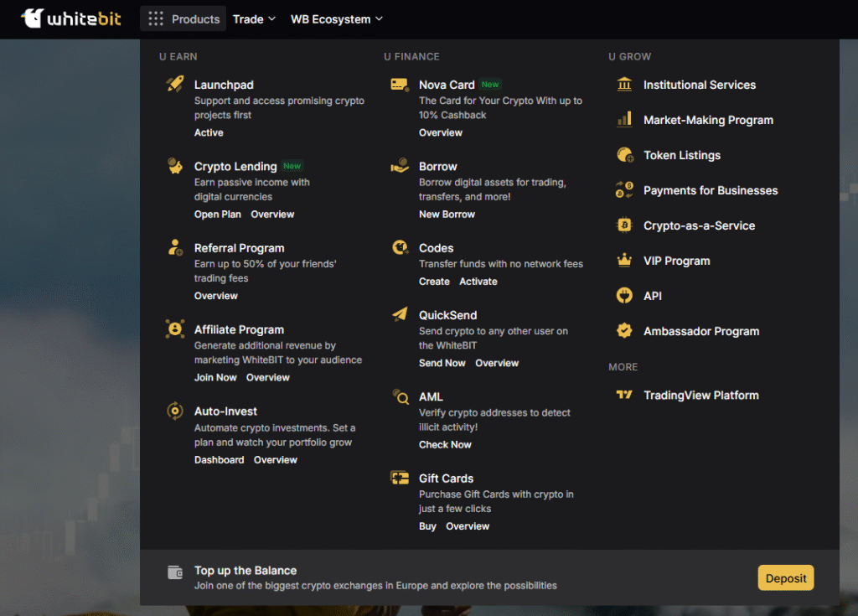Click the Institutional Services bank icon
This screenshot has width=858, height=616.
[624, 85]
